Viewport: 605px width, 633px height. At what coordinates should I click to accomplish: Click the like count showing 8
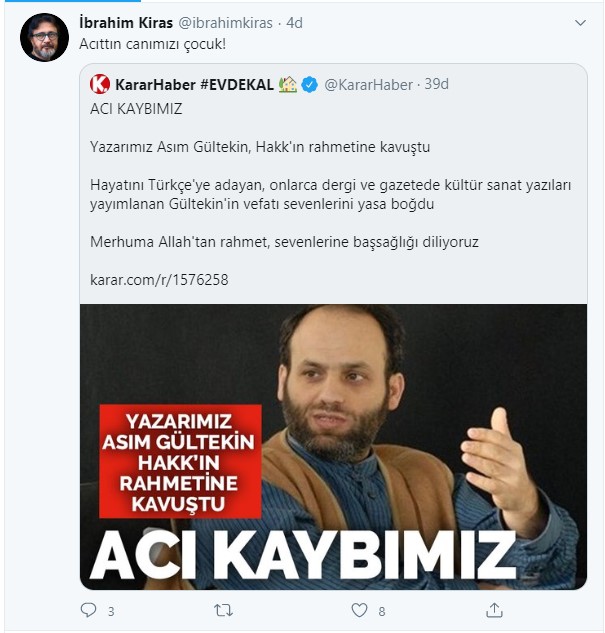(382, 612)
